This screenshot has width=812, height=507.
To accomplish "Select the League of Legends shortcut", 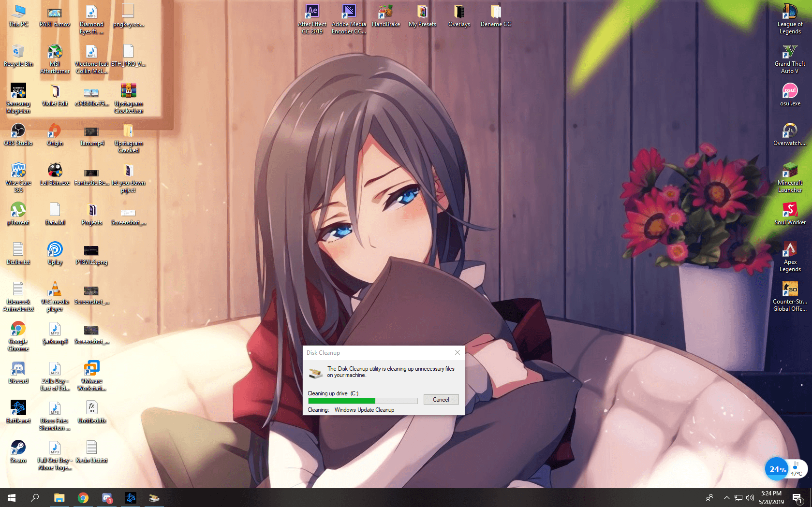I will 790,19.
